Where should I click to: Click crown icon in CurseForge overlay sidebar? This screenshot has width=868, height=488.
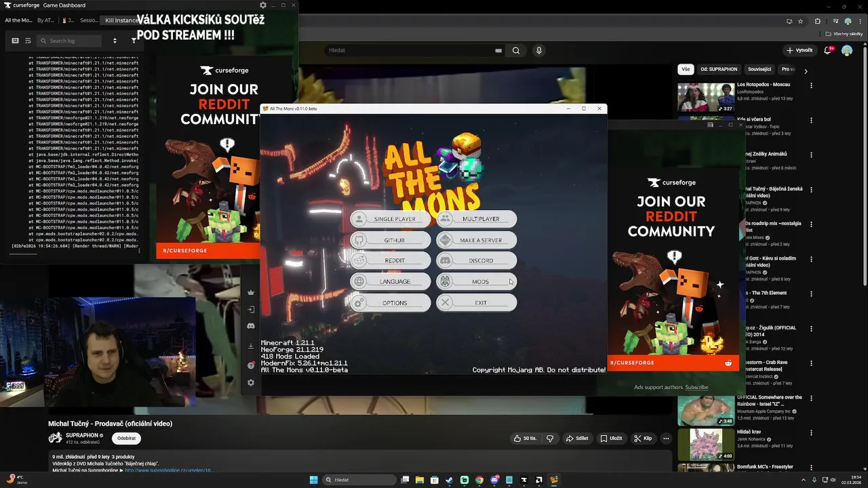coord(251,293)
